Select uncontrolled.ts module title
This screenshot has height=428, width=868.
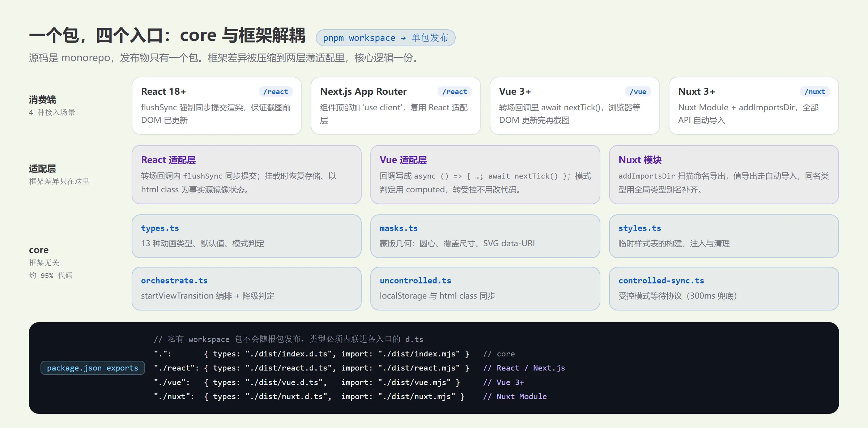pos(415,281)
